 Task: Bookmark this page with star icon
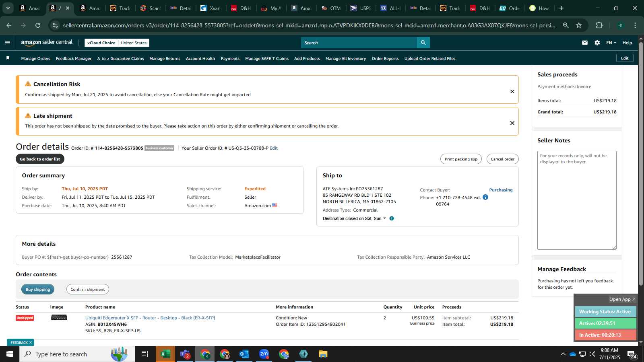tap(579, 25)
